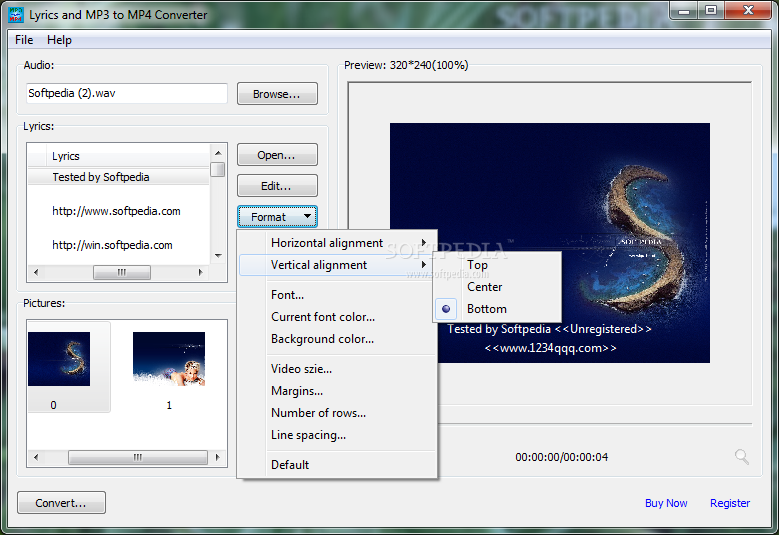779x535 pixels.
Task: Close the converter window
Action: click(748, 11)
